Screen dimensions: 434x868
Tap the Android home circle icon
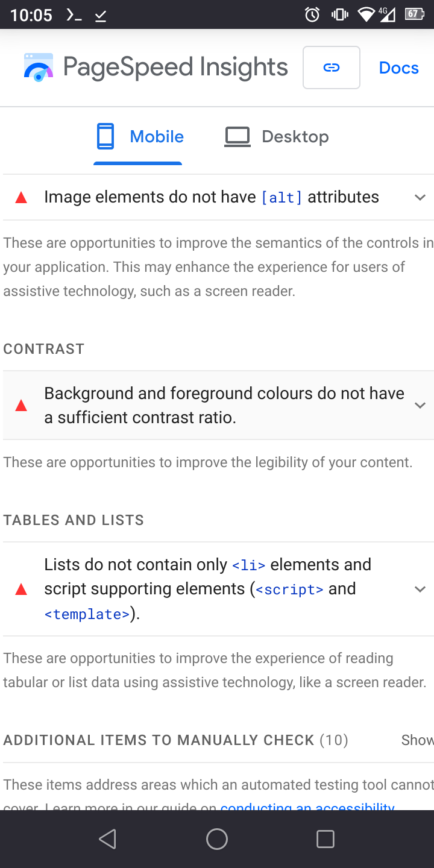[x=217, y=839]
